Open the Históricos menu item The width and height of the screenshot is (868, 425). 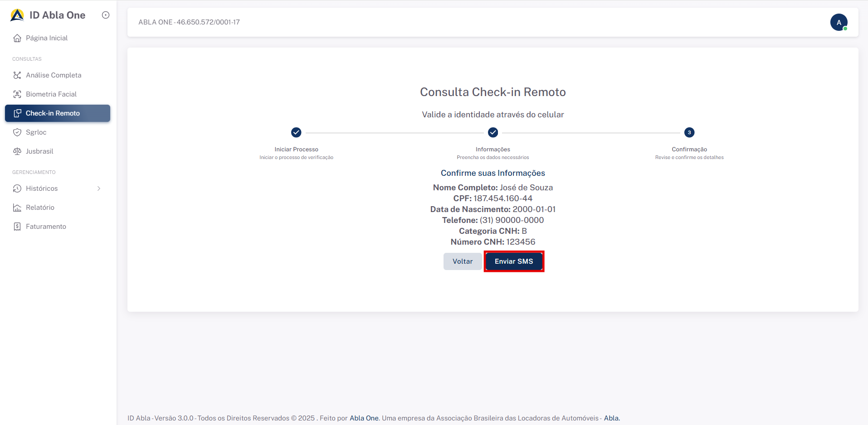(x=42, y=188)
